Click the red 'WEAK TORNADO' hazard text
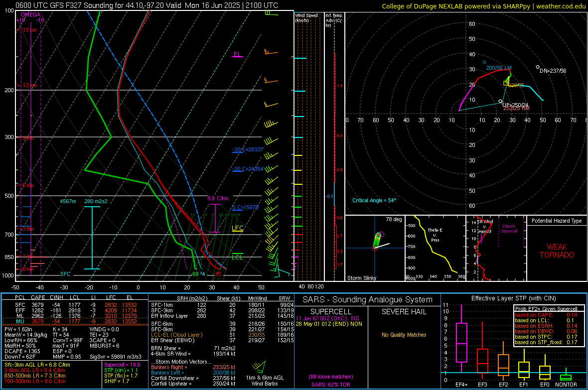 [x=557, y=251]
